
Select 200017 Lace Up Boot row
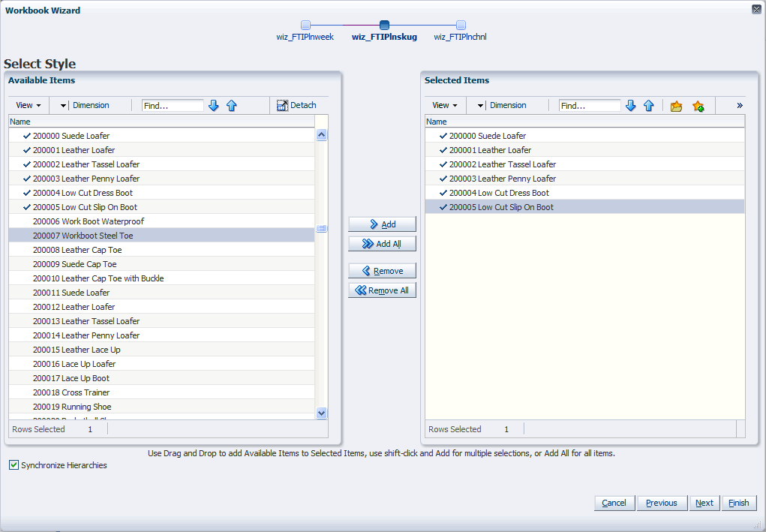click(162, 378)
